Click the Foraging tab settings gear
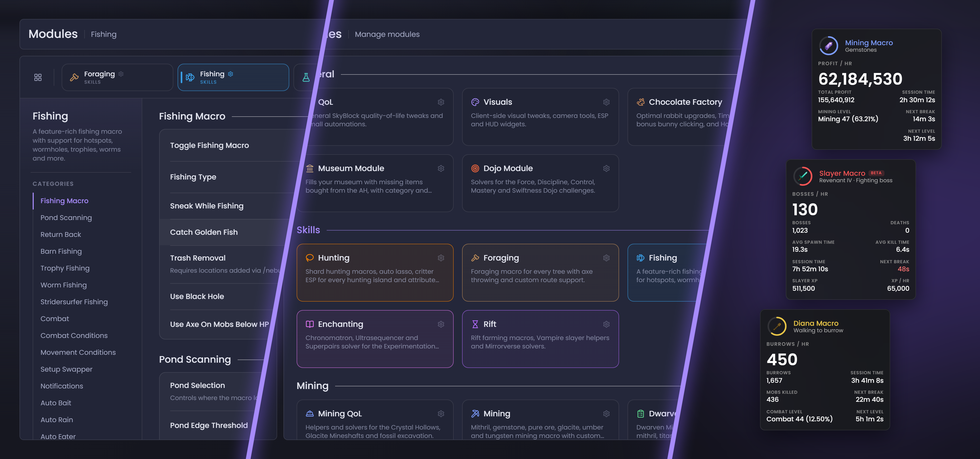The height and width of the screenshot is (459, 980). [x=121, y=74]
